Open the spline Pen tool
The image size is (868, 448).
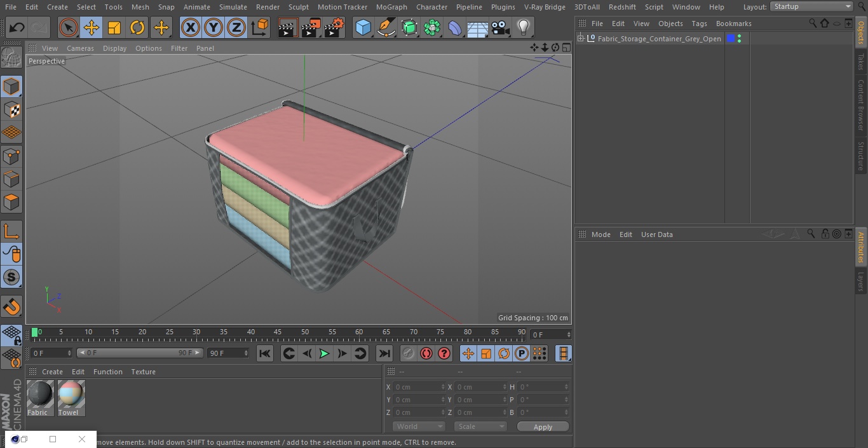point(386,27)
